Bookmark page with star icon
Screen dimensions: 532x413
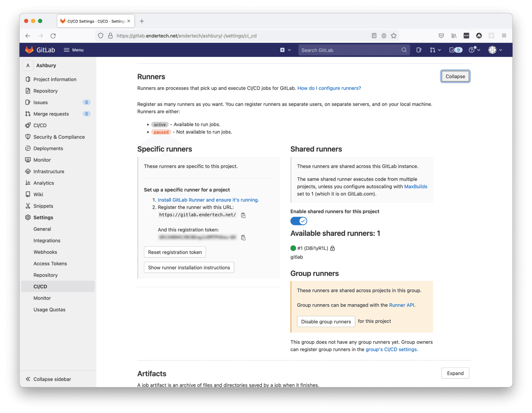coord(394,36)
